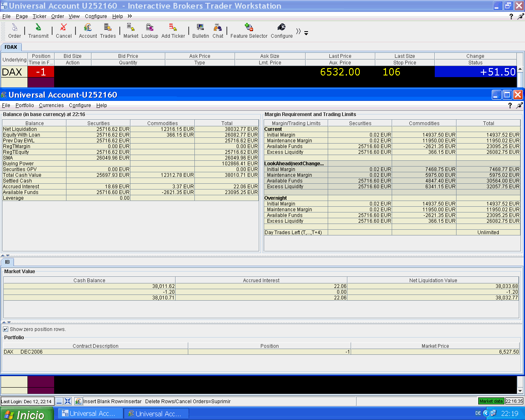
Task: Click the DAX DEC2006 portfolio row
Action: pyautogui.click(x=261, y=352)
